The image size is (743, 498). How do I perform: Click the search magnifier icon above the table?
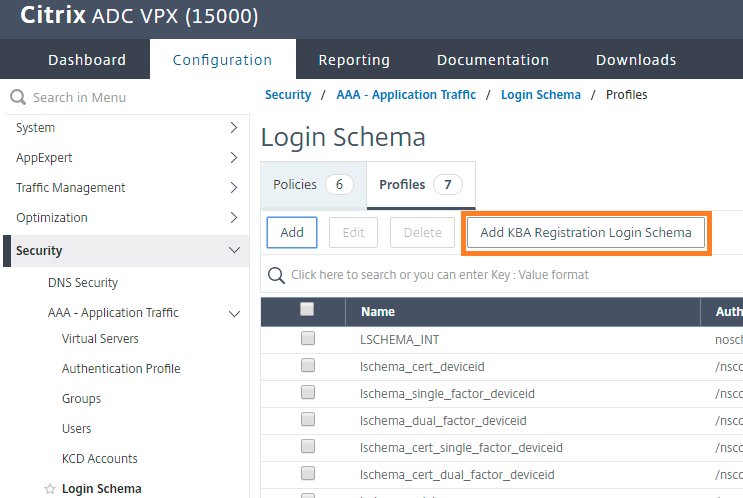point(276,275)
